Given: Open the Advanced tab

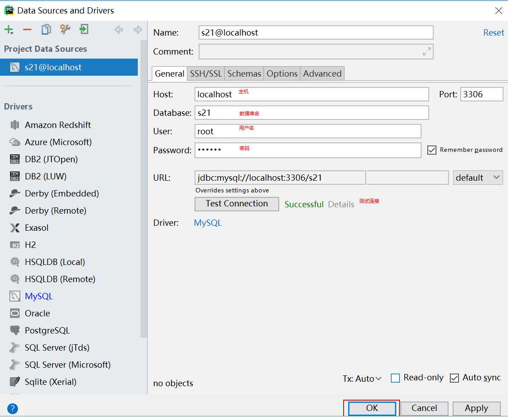Looking at the screenshot, I should (322, 73).
